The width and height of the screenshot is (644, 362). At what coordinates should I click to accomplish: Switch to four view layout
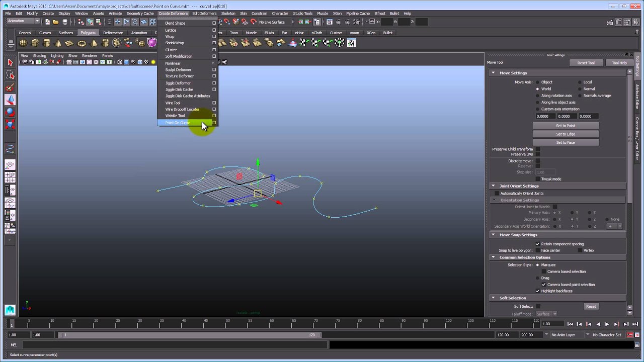[10, 177]
